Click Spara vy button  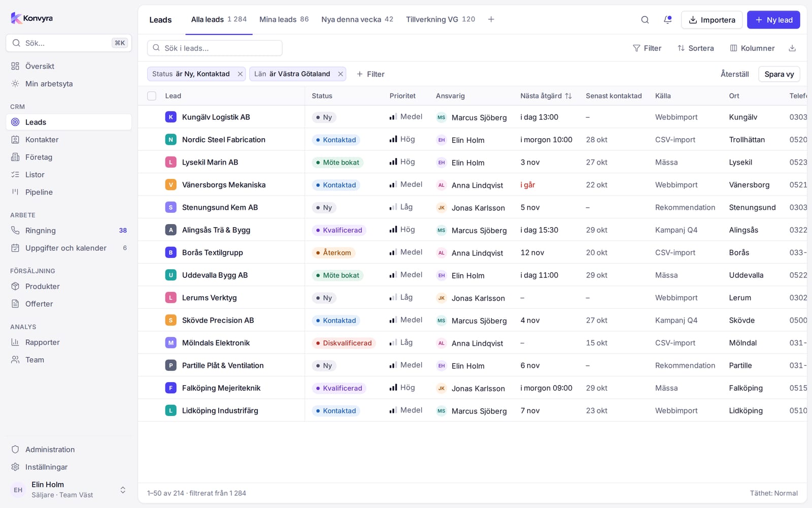779,74
